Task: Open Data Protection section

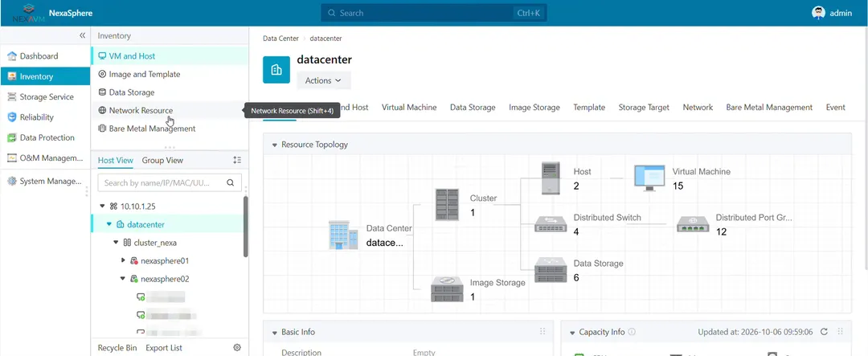Action: click(x=45, y=137)
